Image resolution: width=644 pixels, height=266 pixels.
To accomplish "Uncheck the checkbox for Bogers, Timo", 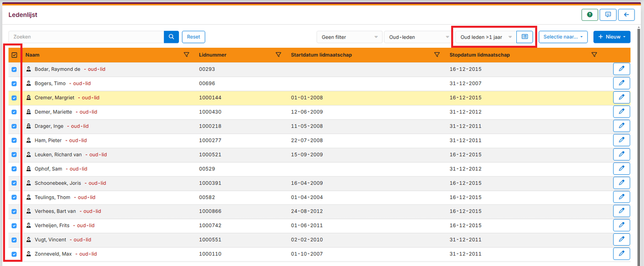I will [x=14, y=84].
